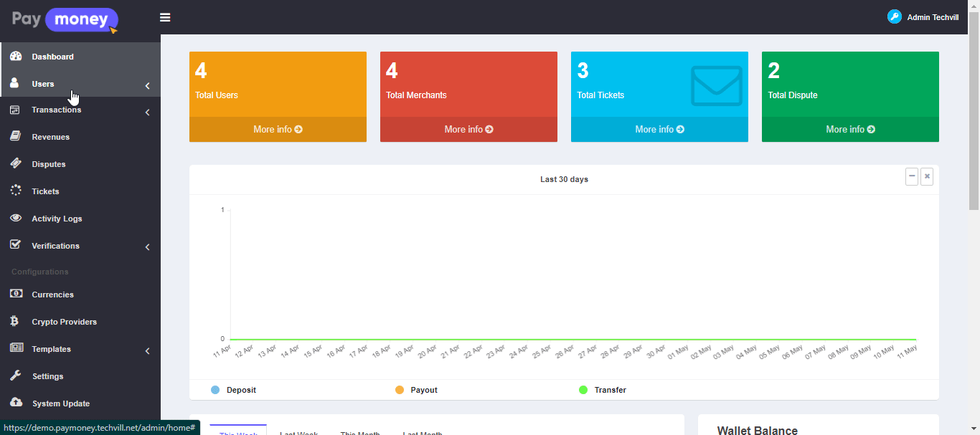Toggle Payout series in chart legend
The height and width of the screenshot is (435, 980).
click(x=400, y=390)
